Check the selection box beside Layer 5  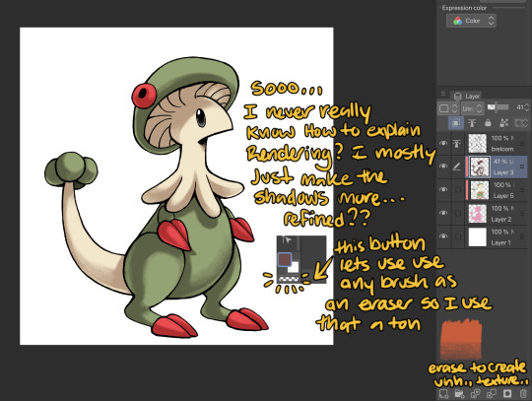457,189
